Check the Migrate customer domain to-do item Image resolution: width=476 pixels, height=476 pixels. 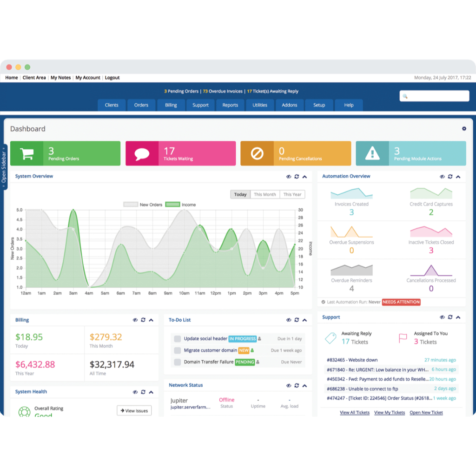(x=177, y=350)
